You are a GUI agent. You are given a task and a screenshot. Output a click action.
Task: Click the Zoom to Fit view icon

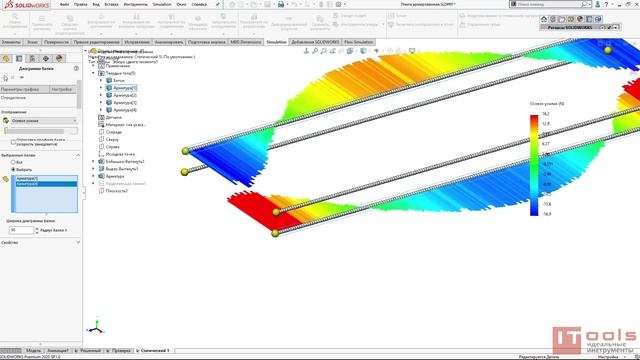pos(315,51)
